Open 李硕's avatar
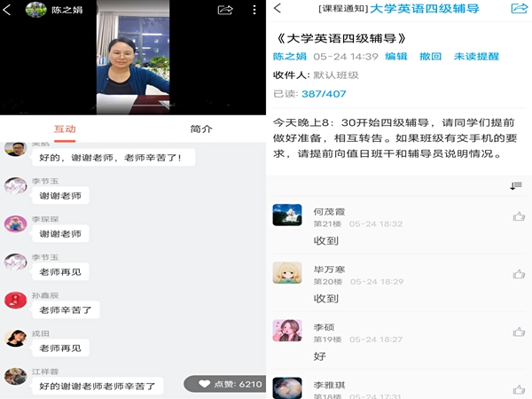 pyautogui.click(x=287, y=330)
